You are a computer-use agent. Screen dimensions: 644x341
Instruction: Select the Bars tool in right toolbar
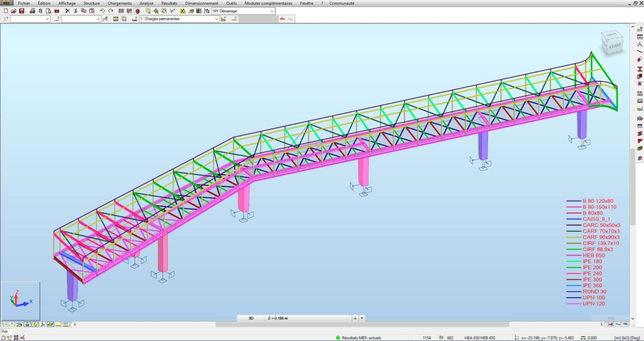(640, 51)
